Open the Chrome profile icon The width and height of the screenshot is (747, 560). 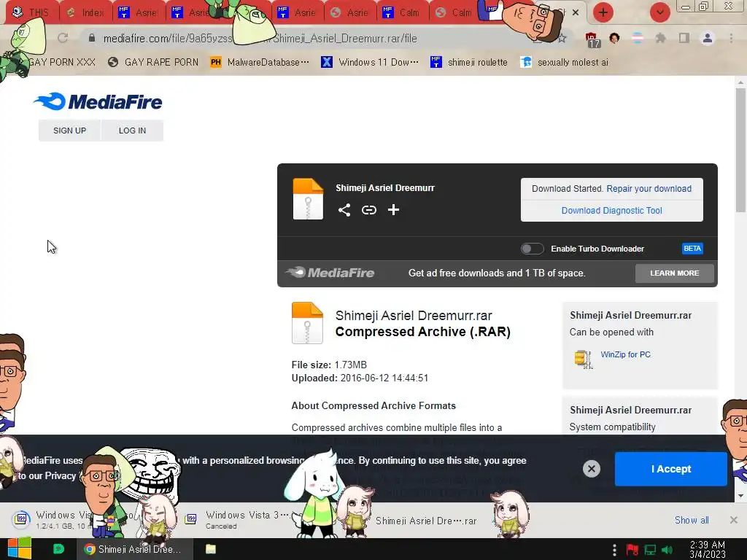(707, 38)
